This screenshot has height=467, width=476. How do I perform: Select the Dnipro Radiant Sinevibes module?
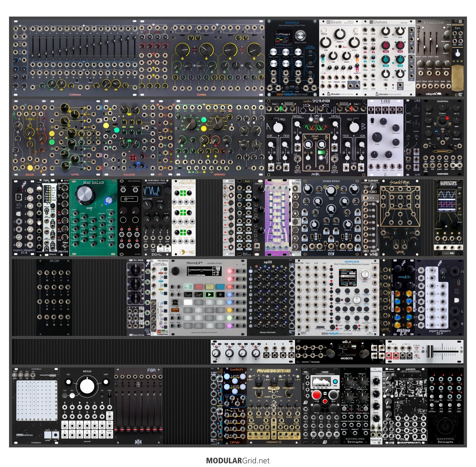(443, 138)
